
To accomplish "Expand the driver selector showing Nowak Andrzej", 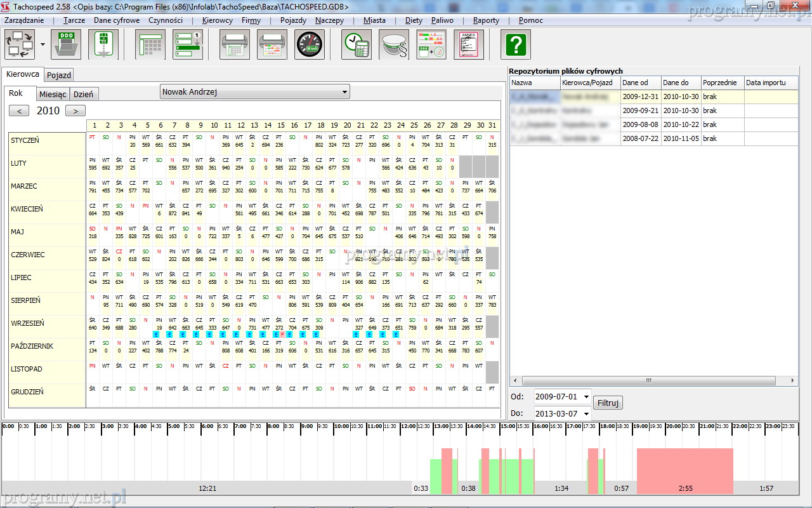I will 344,92.
